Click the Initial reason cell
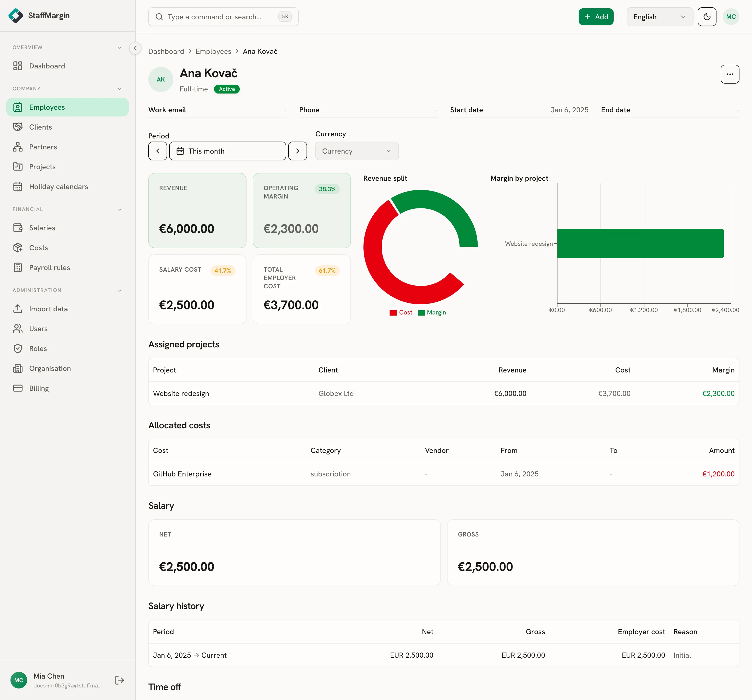This screenshot has width=752, height=700. (682, 655)
